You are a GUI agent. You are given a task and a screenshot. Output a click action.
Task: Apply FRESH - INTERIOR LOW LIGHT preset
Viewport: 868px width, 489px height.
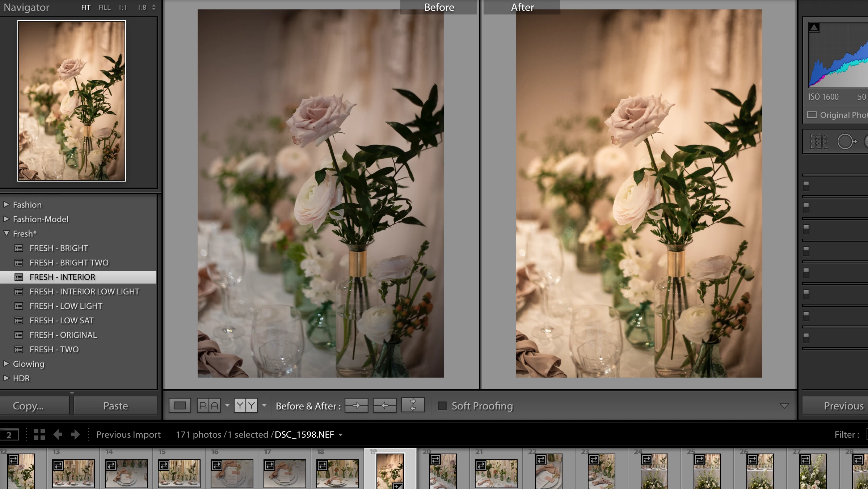pos(84,292)
